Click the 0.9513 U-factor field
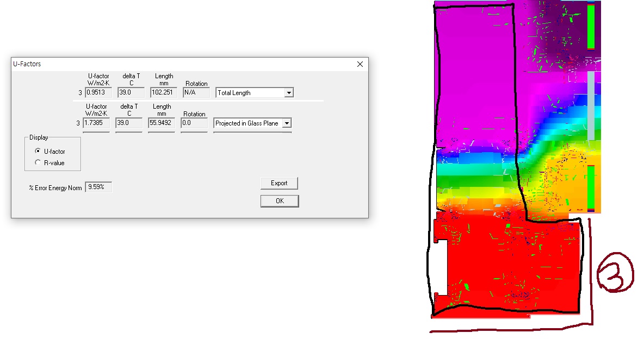This screenshot has height=339, width=644. (98, 93)
